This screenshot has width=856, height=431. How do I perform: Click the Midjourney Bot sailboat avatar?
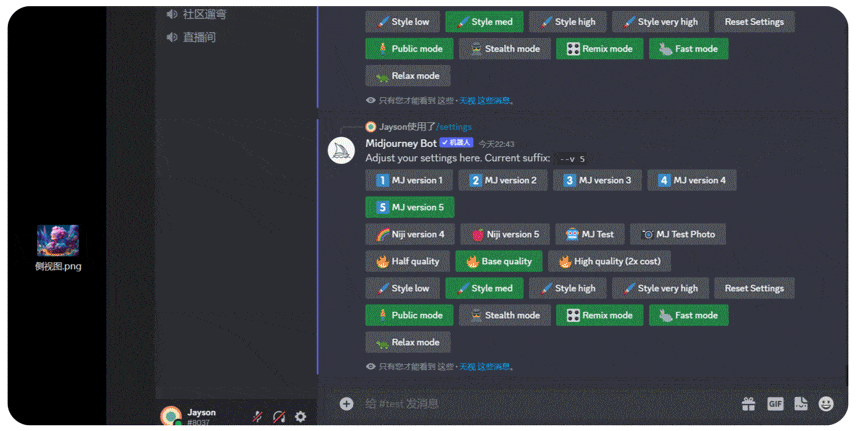pyautogui.click(x=341, y=150)
